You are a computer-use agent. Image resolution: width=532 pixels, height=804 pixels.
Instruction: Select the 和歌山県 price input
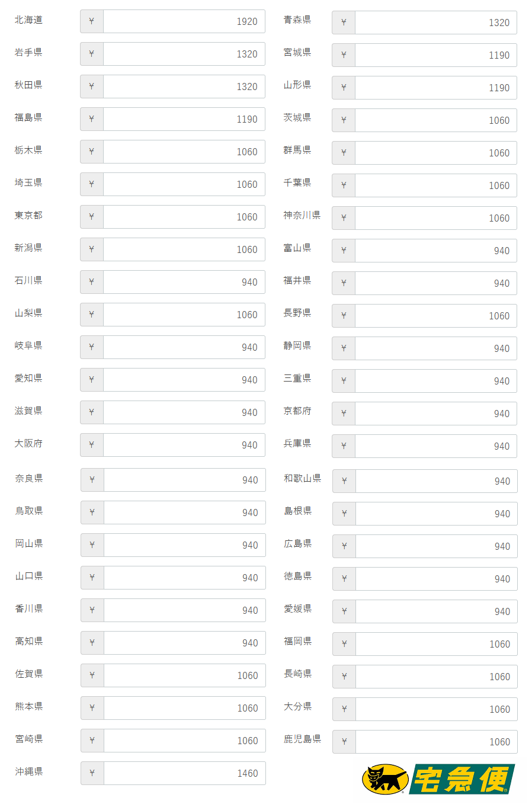point(436,481)
